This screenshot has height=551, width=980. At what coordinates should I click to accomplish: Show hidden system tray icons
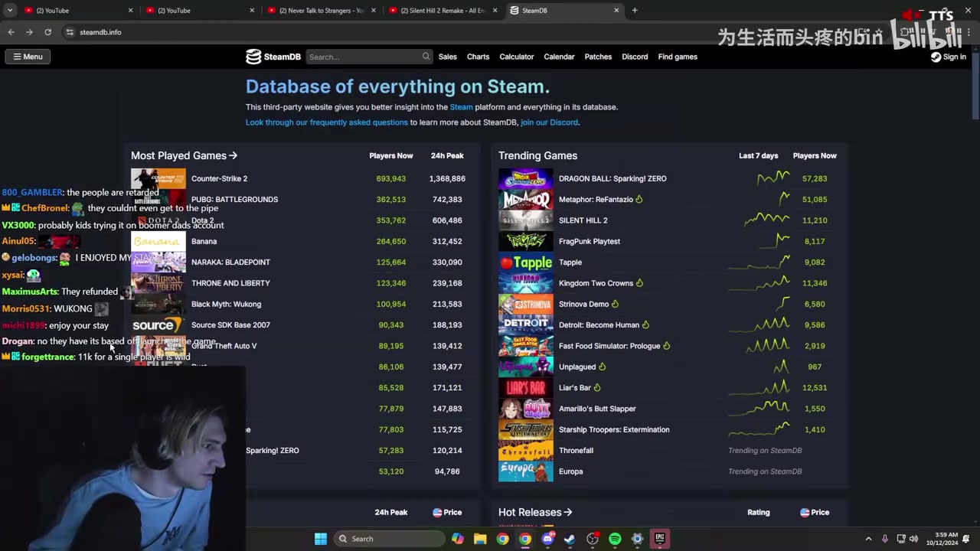click(x=868, y=539)
